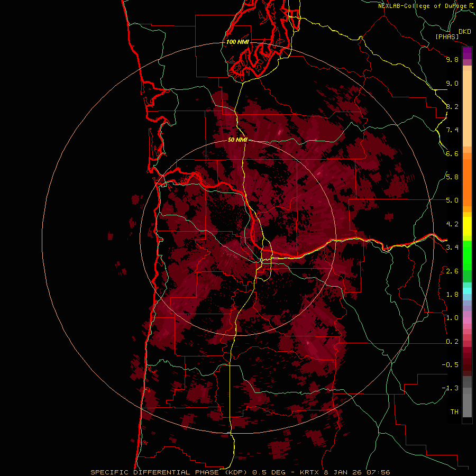Screen dimensions: 476x476
Task: Click the 1.8 legend value
Action: 452,295
